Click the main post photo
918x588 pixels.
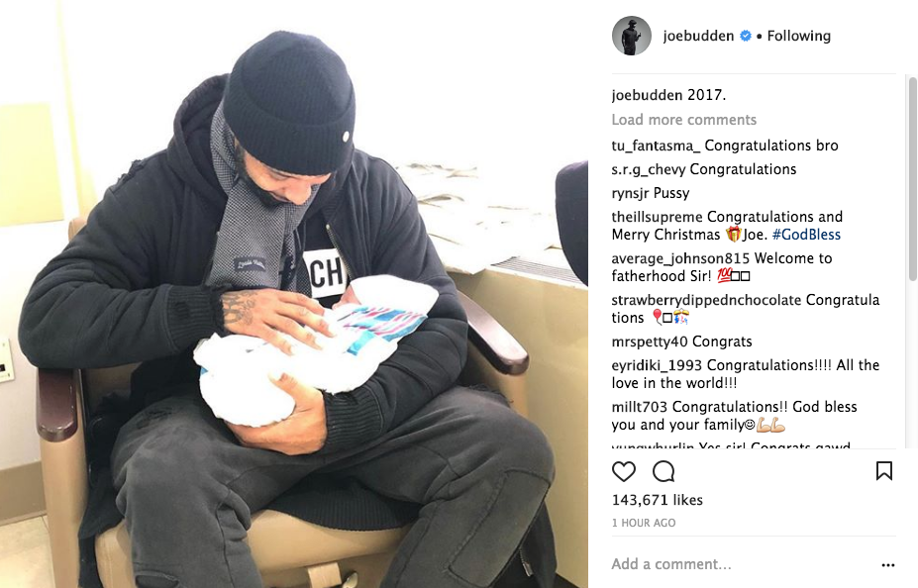click(294, 294)
